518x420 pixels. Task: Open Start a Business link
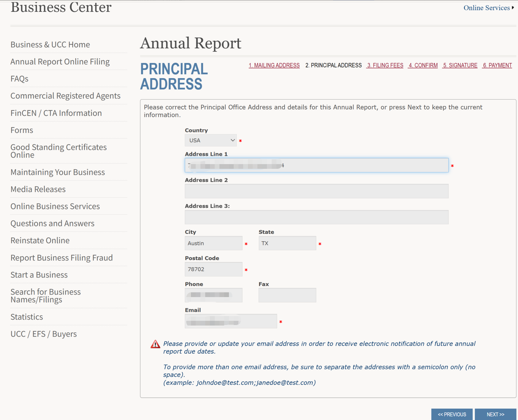tap(39, 275)
